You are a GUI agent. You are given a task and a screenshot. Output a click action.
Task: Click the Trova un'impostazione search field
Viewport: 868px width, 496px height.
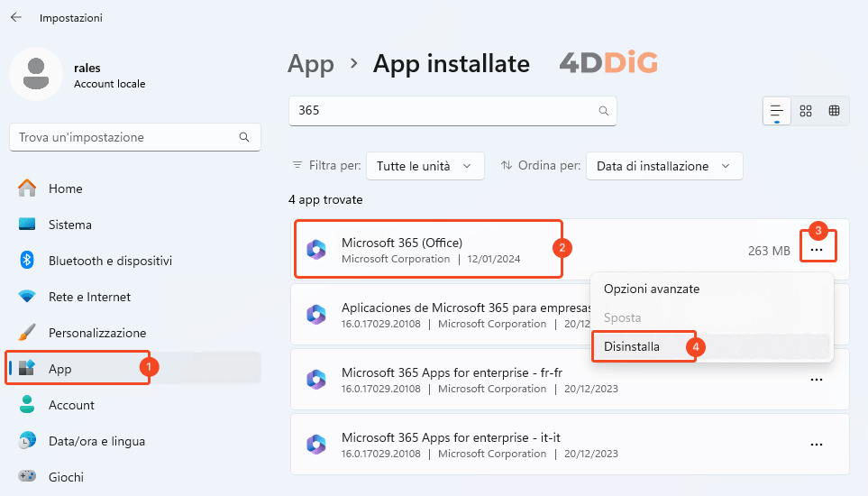click(135, 137)
